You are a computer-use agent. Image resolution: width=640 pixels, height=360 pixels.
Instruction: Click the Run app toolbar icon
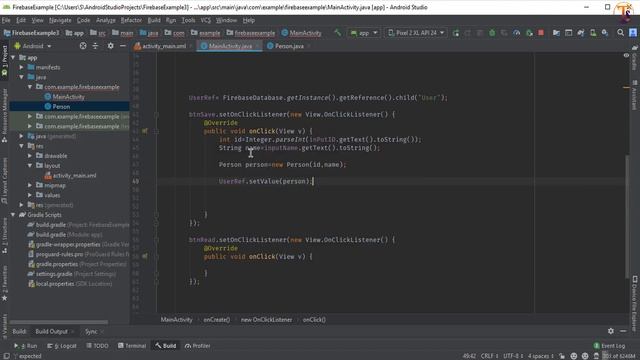[x=456, y=33]
